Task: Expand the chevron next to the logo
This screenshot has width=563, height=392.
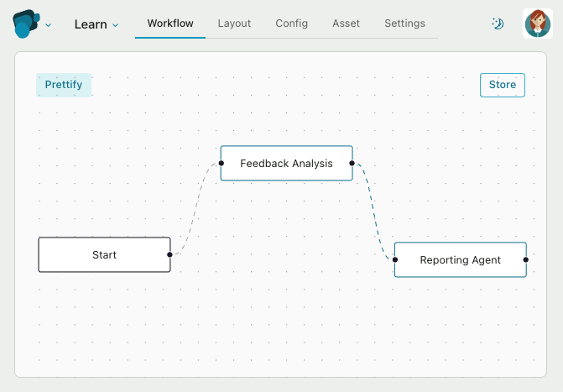Action: [x=48, y=25]
